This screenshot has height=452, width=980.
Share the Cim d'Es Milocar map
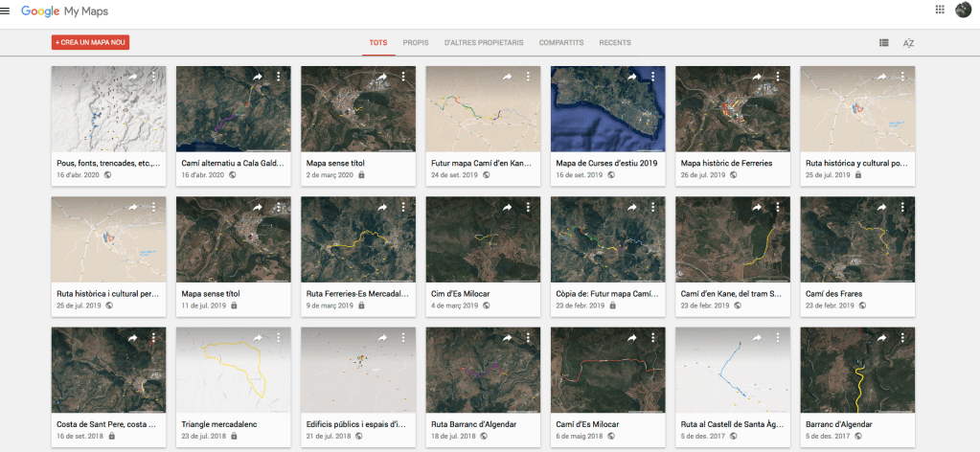[506, 207]
